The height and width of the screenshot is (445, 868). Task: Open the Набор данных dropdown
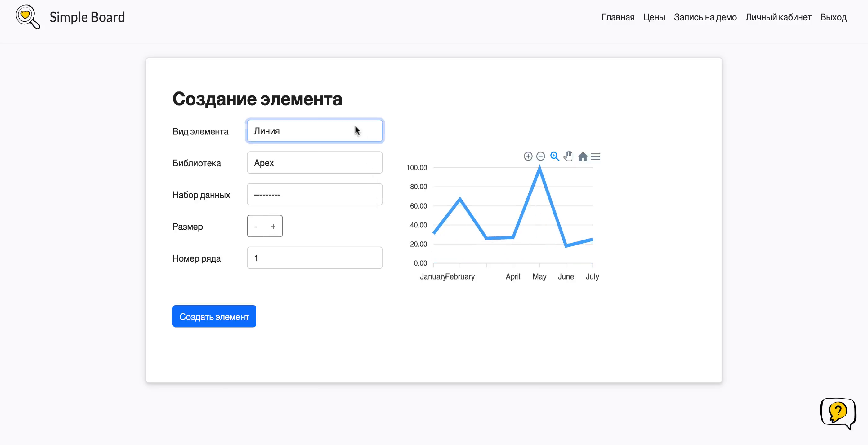(315, 195)
